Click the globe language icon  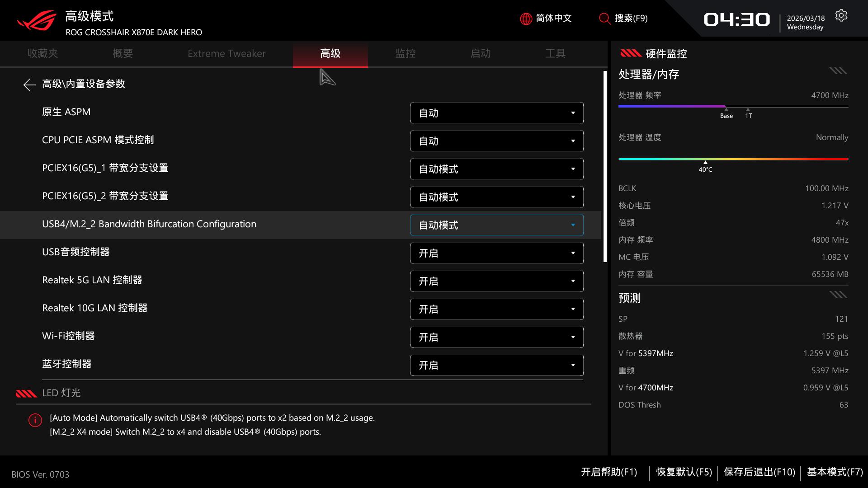[526, 19]
